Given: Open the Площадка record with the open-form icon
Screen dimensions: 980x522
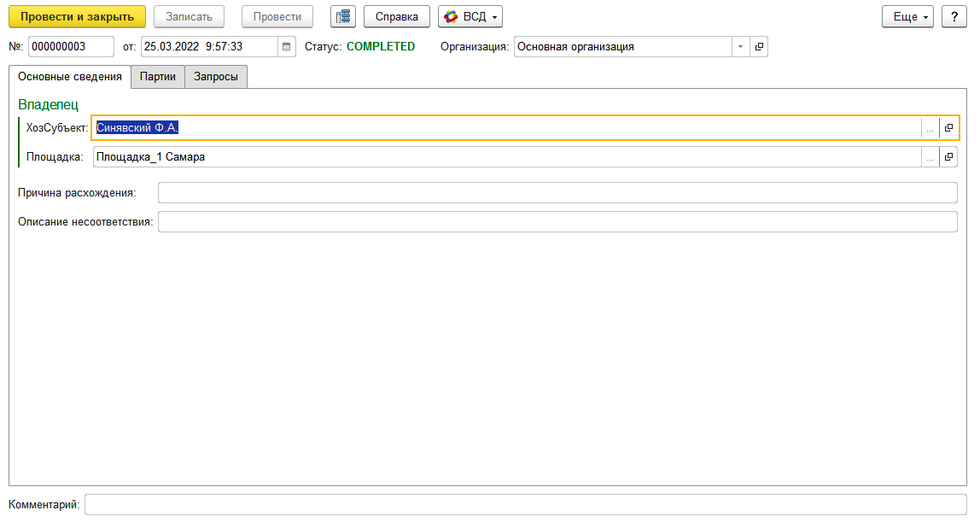Looking at the screenshot, I should [x=948, y=157].
